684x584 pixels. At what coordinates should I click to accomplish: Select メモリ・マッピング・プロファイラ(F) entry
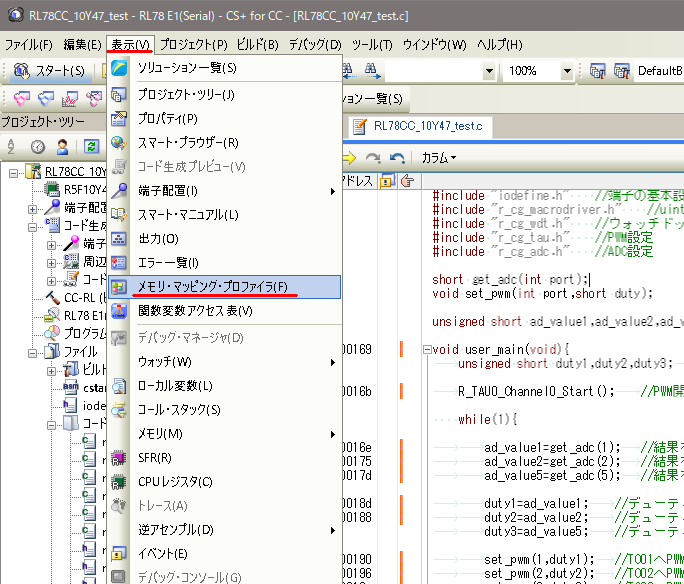point(225,287)
